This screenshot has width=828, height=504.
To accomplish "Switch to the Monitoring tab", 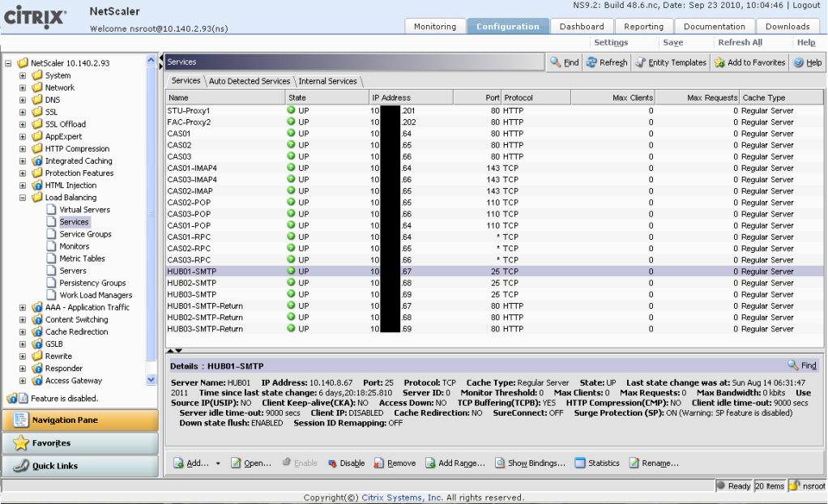I will tap(435, 27).
